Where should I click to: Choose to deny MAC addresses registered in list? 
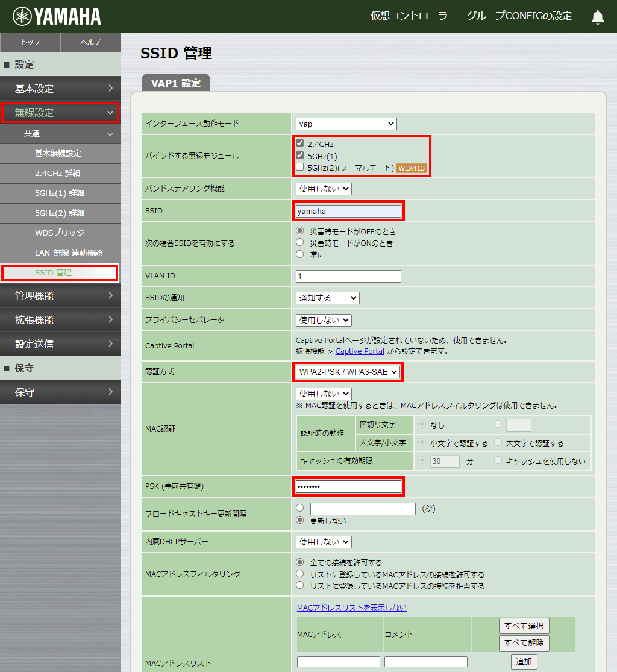click(x=299, y=585)
